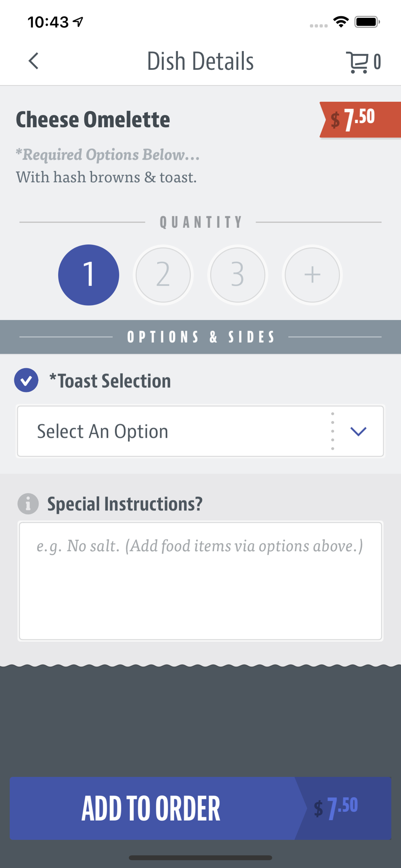The height and width of the screenshot is (868, 401).
Task: Increase quantity with the plus button
Action: pyautogui.click(x=312, y=275)
